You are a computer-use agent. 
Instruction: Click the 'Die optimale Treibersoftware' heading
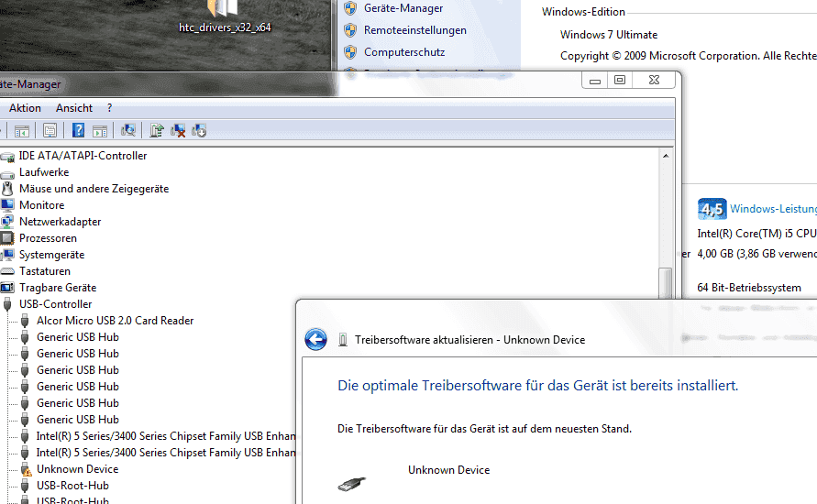pyautogui.click(x=537, y=385)
